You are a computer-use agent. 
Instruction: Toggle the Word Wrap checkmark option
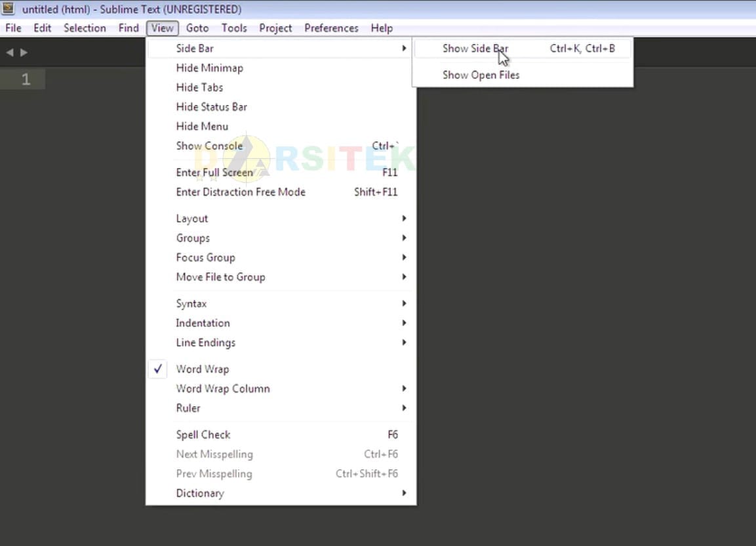click(281, 369)
